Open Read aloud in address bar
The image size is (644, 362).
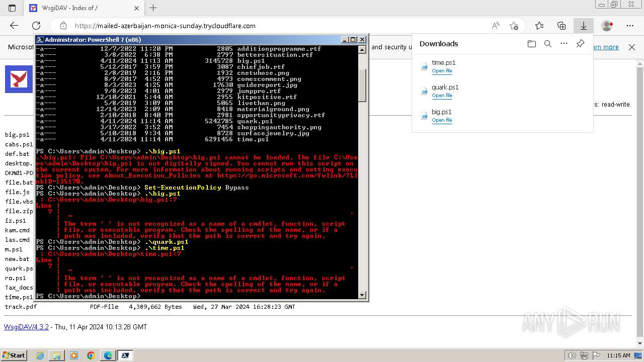coord(496,26)
